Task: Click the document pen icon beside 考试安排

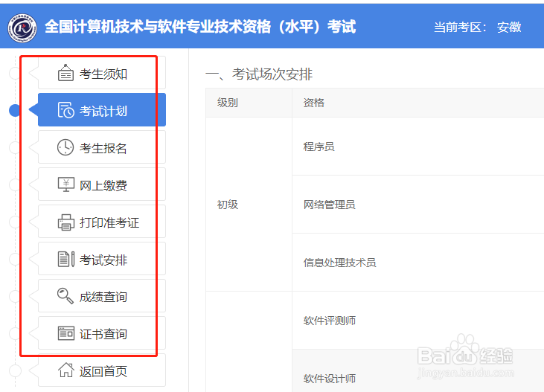Action: pos(66,259)
